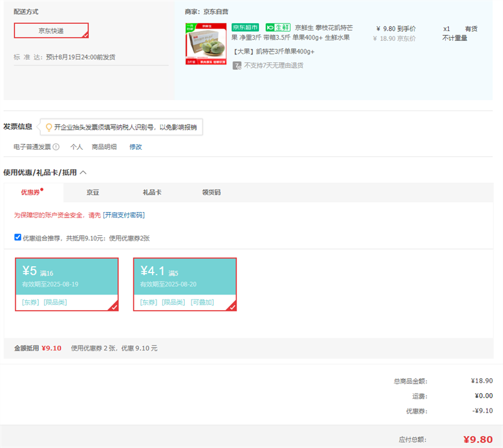Click the checkmark corner on 京东快递 option
The image size is (503, 448).
[85, 35]
